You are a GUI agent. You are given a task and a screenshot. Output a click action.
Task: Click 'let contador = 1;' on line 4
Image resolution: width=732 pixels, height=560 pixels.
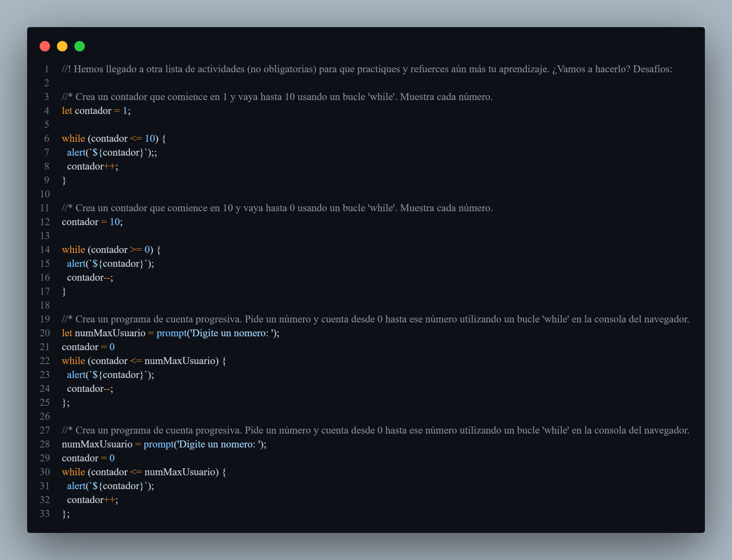[x=96, y=110]
